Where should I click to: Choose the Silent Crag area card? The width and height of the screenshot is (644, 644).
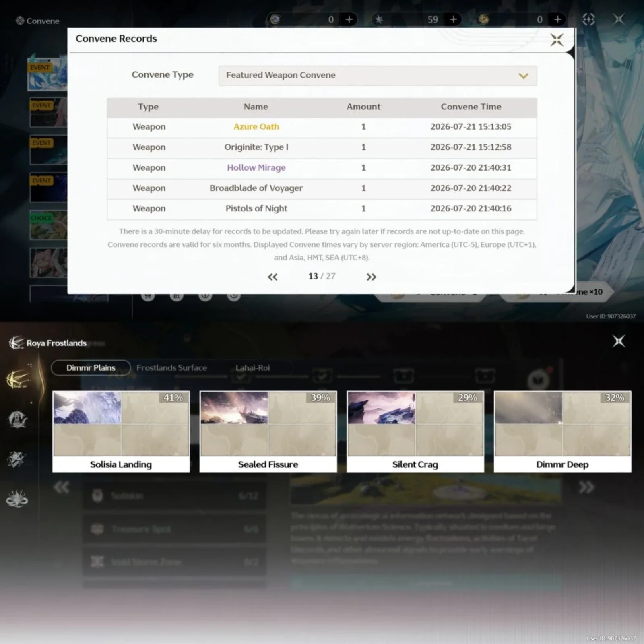tap(415, 431)
